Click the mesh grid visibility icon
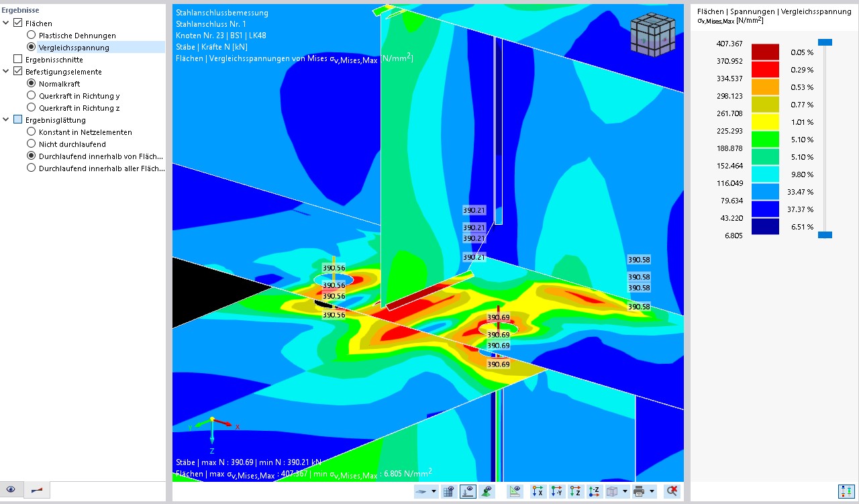This screenshot has height=504, width=859. [448, 491]
